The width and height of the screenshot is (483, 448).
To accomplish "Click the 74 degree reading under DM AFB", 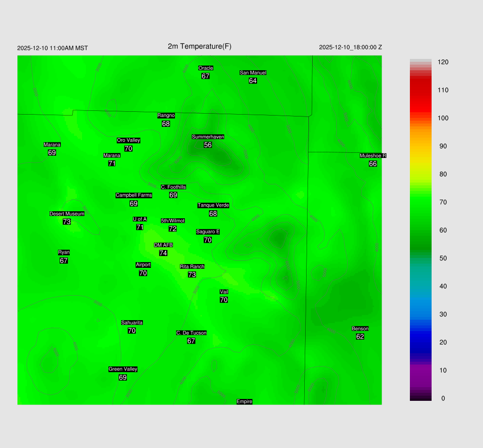I will tap(163, 253).
